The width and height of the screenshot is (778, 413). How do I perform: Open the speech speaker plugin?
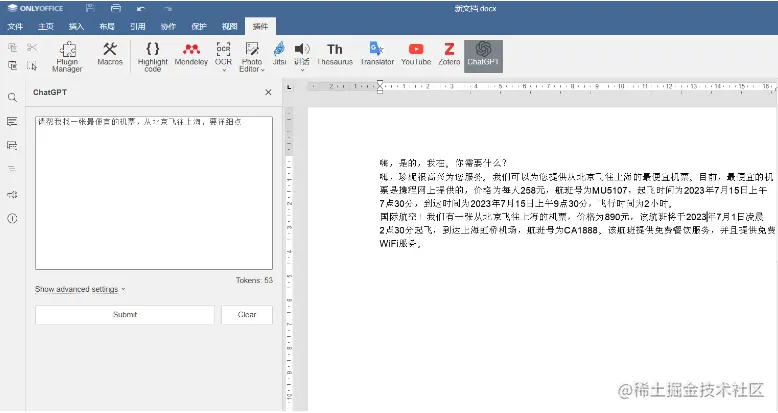302,53
